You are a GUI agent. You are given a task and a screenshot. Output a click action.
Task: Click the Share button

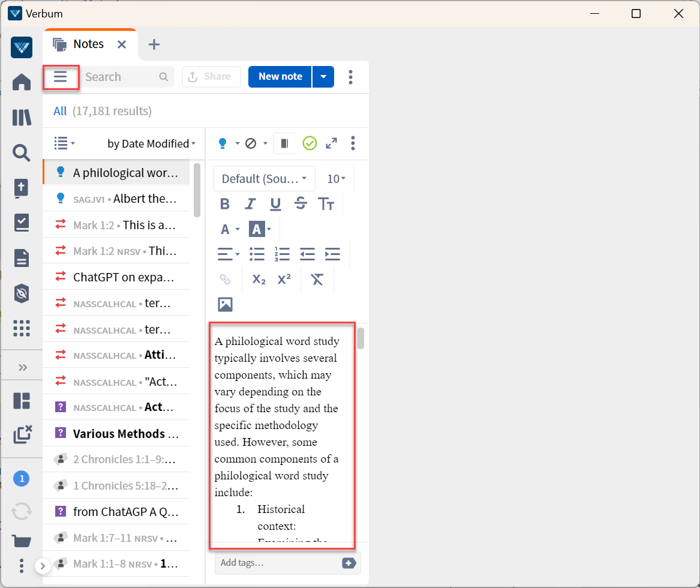[x=211, y=76]
